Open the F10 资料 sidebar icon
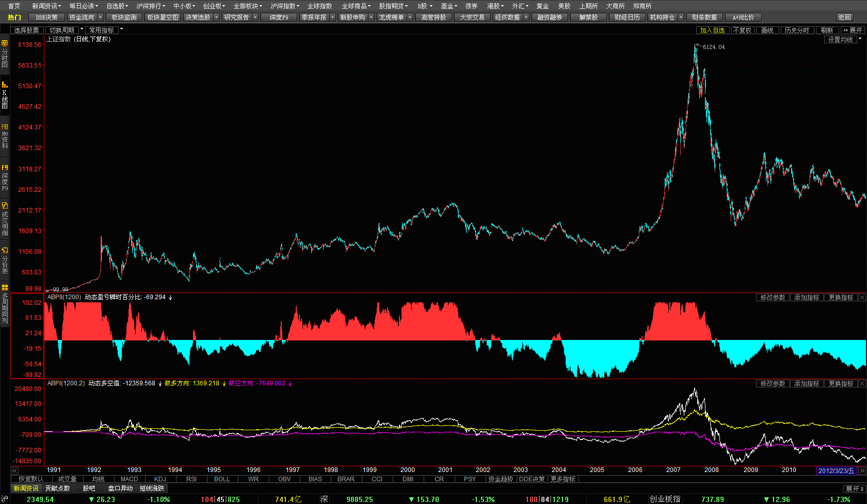The height and width of the screenshot is (504, 867). [x=5, y=136]
